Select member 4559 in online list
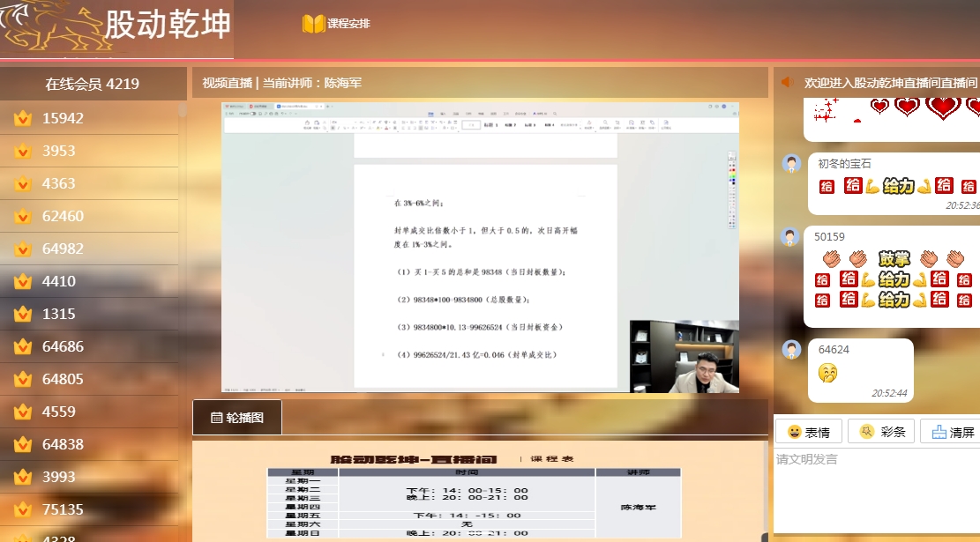 click(x=89, y=412)
